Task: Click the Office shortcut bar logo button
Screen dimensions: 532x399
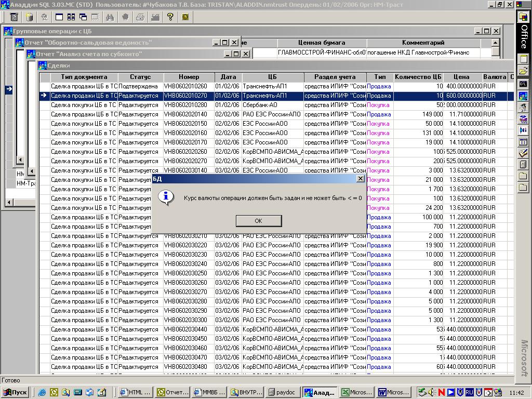Action: click(524, 17)
